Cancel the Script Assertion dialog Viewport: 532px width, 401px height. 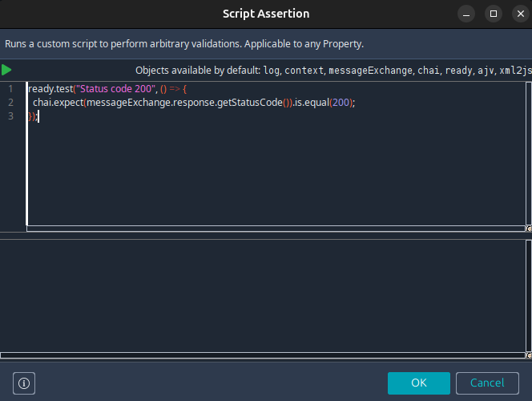click(x=487, y=383)
